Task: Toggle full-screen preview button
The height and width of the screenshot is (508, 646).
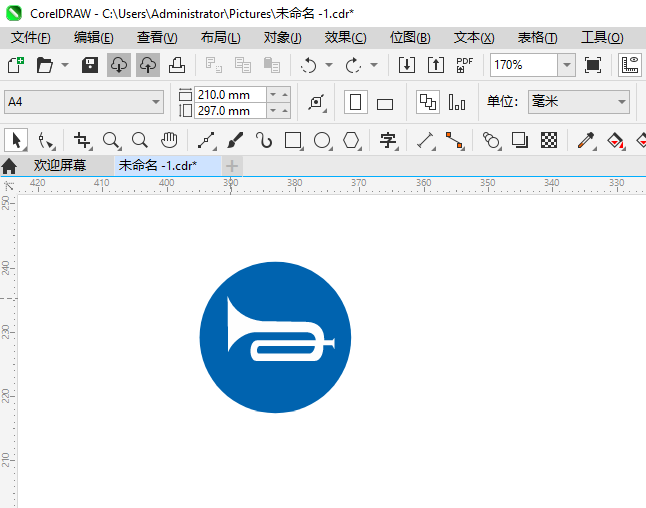Action: (592, 65)
